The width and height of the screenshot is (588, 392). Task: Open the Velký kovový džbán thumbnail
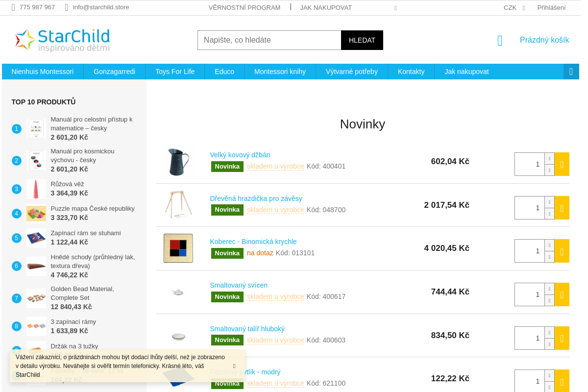tap(178, 162)
